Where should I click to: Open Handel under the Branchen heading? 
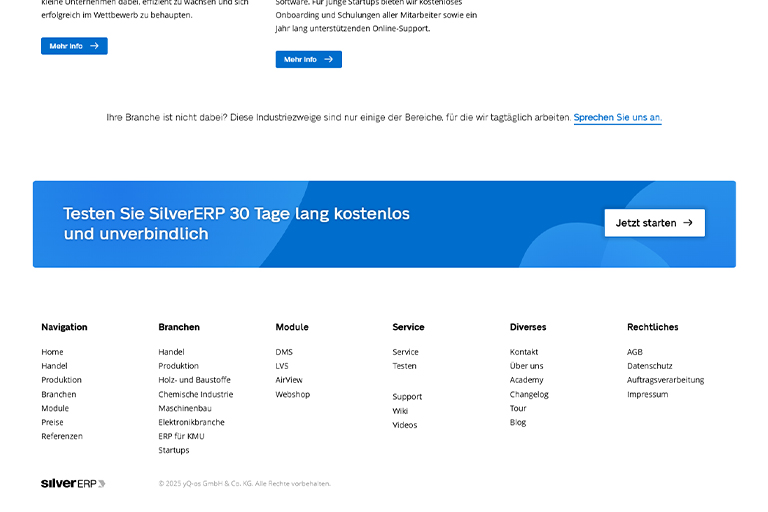tap(171, 352)
